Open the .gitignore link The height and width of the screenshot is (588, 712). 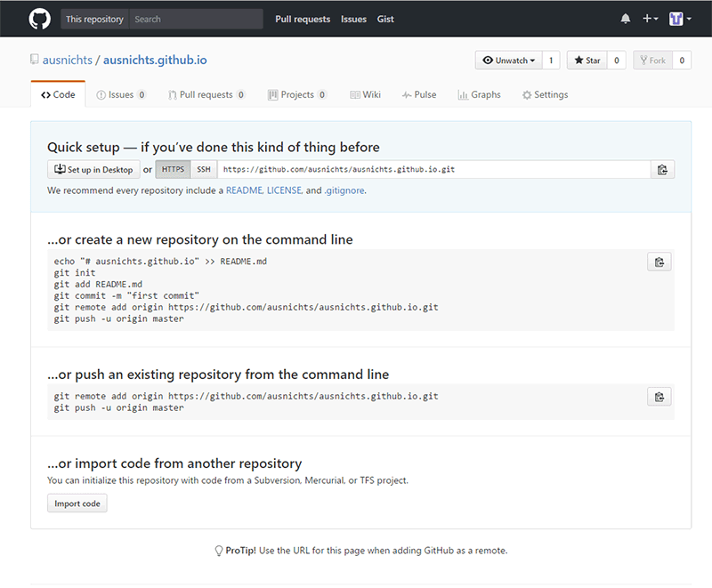(344, 190)
